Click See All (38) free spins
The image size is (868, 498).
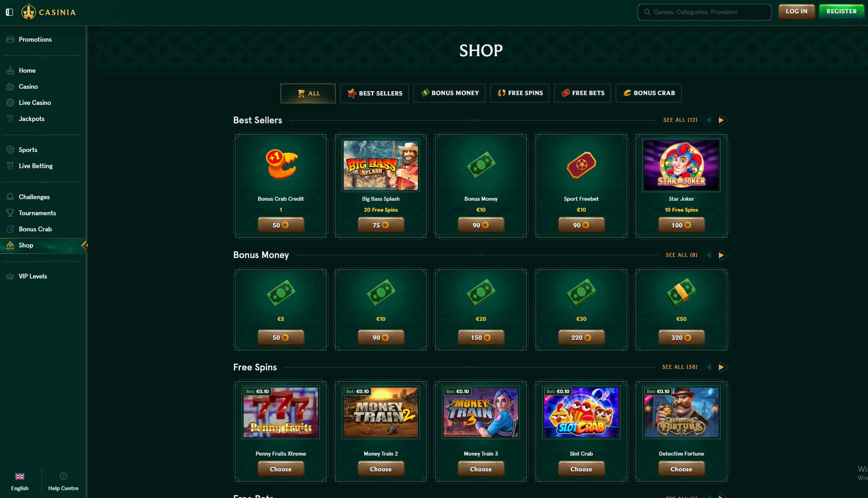(680, 367)
